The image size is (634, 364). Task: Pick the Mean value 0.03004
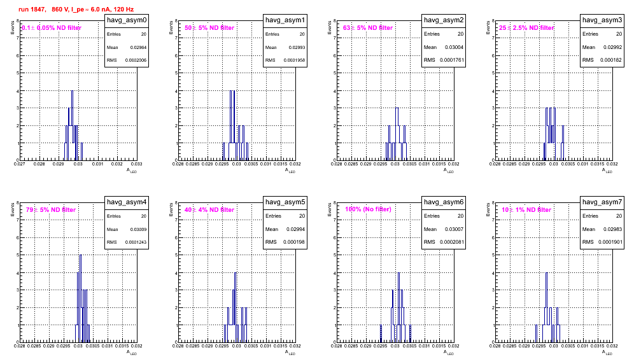tap(454, 47)
